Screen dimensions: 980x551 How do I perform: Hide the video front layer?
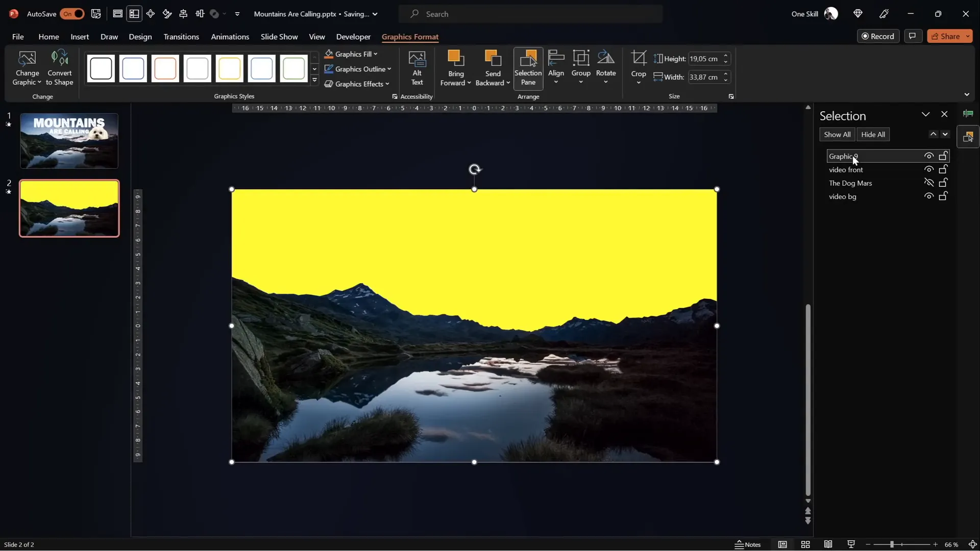point(929,169)
